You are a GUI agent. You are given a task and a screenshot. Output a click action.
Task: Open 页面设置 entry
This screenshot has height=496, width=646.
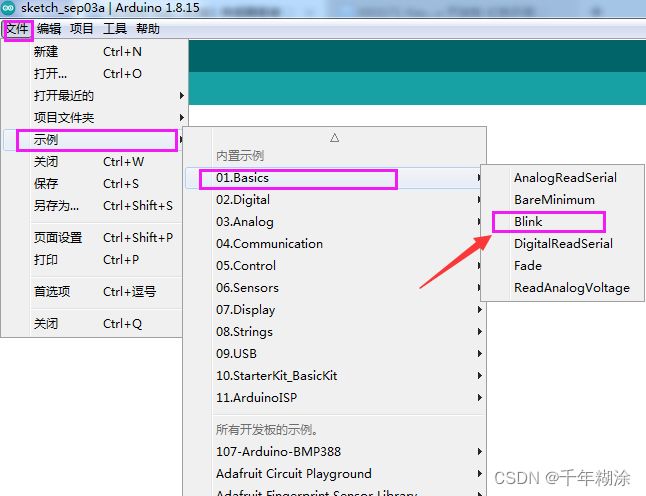pos(93,238)
